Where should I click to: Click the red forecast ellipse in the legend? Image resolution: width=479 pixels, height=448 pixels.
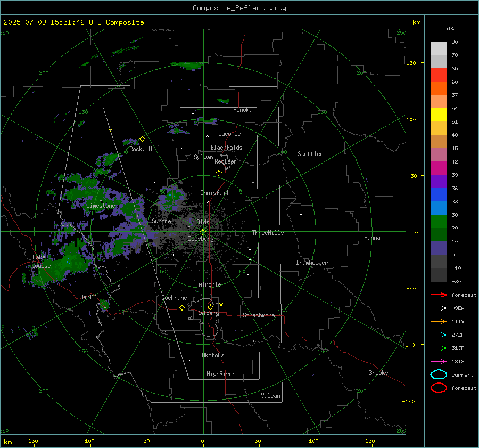point(439,388)
